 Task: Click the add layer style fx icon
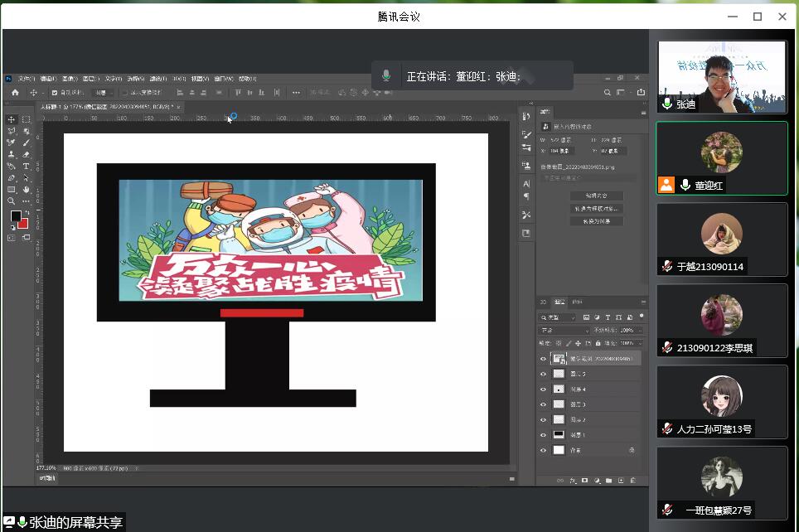click(572, 481)
